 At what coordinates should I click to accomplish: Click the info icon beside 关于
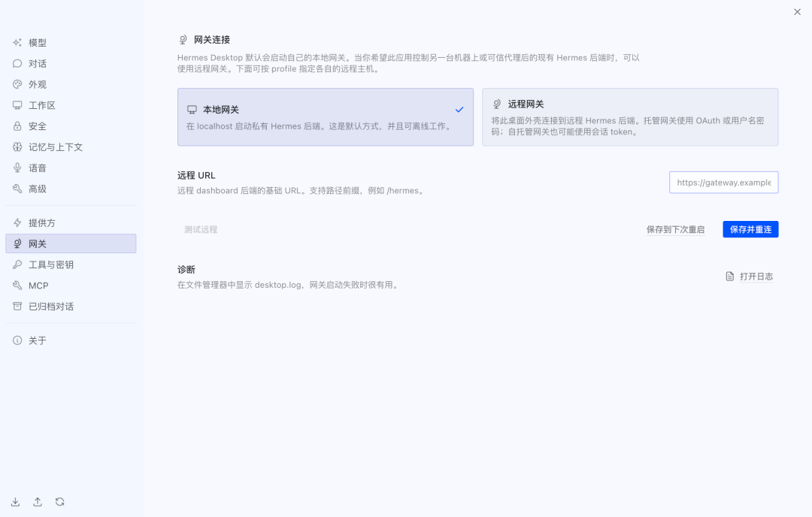coord(17,340)
